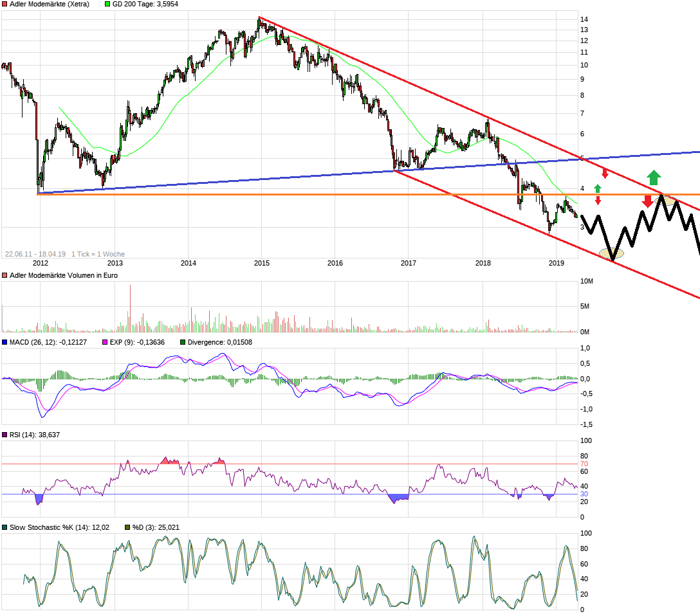Select the 'GD 200 Tage: 3,5954' legend label
Screen dimensions: 700x616
[x=145, y=4]
